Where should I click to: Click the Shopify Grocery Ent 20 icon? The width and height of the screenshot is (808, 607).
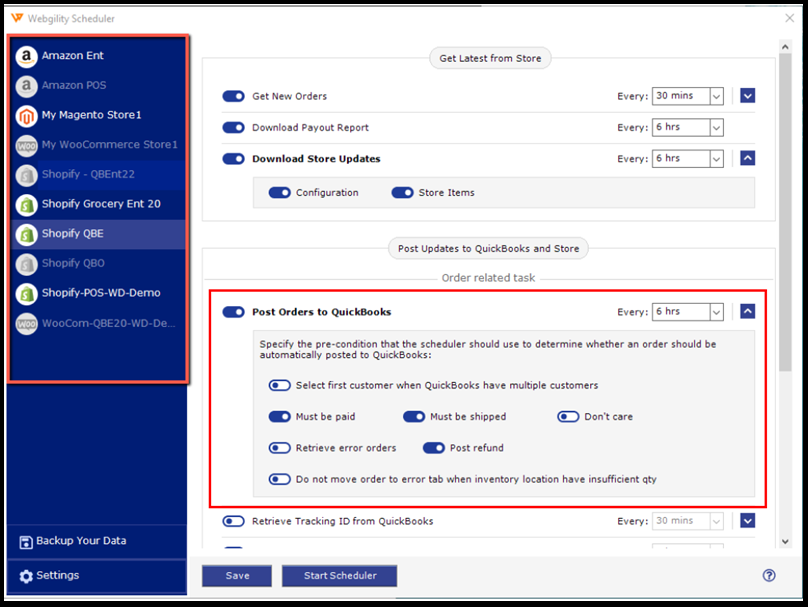pos(27,205)
